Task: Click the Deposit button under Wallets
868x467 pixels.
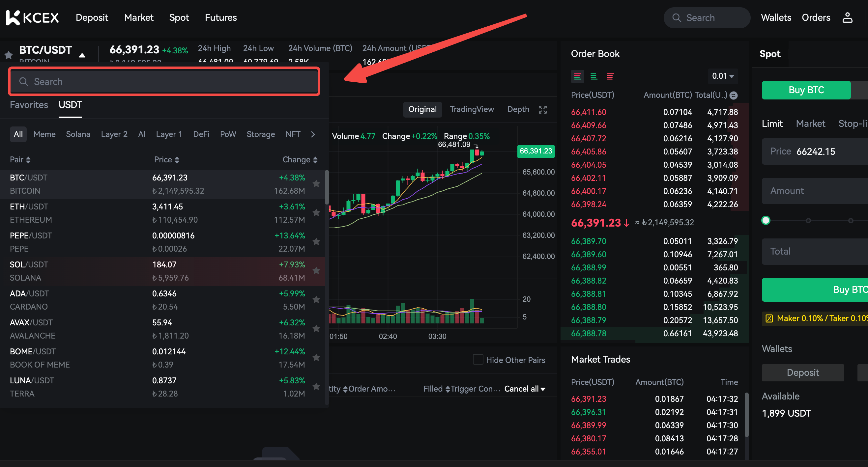Action: 803,372
